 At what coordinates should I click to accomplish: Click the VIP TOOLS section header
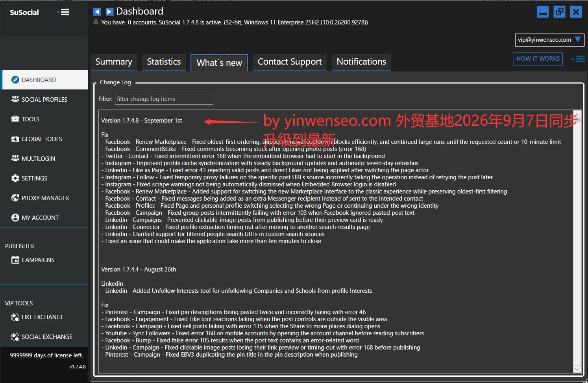[x=19, y=303]
